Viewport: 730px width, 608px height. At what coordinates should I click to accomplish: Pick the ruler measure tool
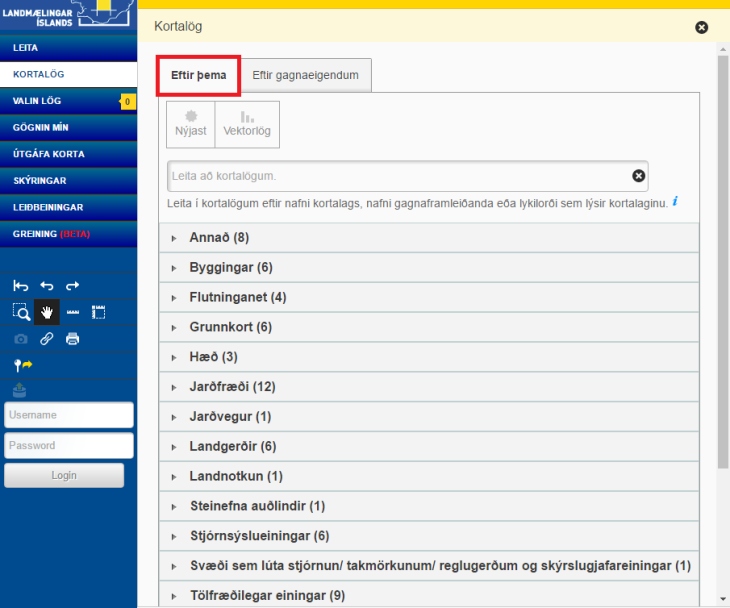pyautogui.click(x=73, y=312)
